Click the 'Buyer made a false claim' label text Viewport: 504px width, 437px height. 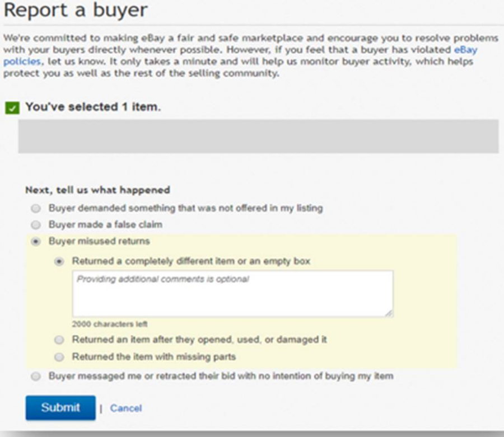(105, 224)
